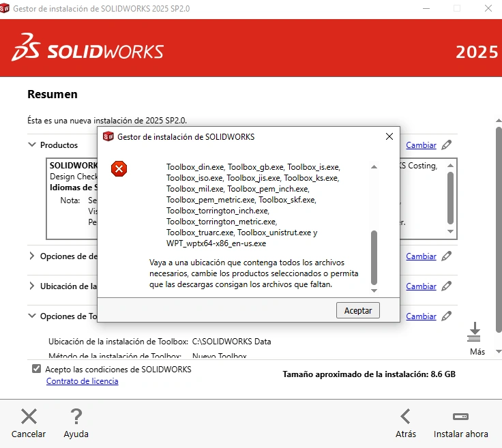This screenshot has width=502, height=448.
Task: Click the Resumen heading
Action: 53,94
